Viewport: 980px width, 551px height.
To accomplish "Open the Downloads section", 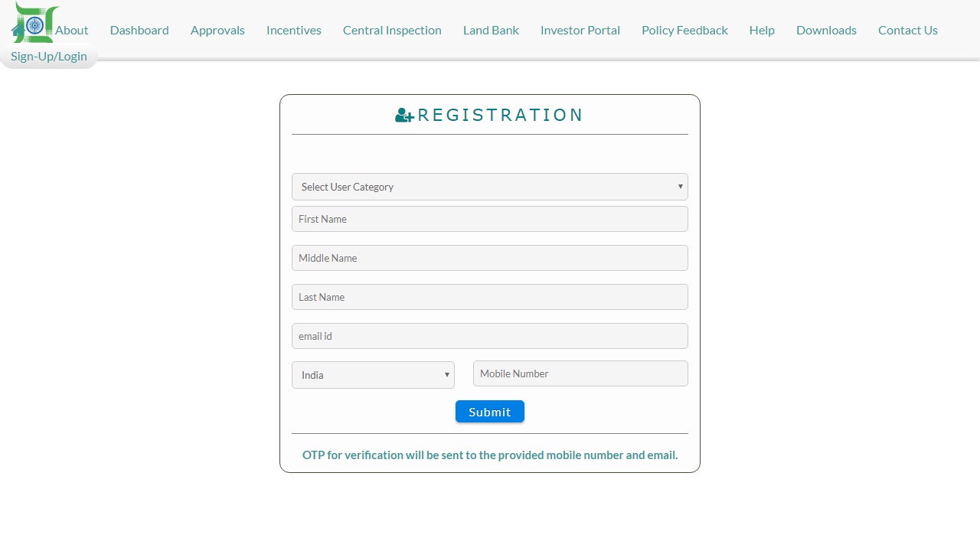I will pos(826,31).
